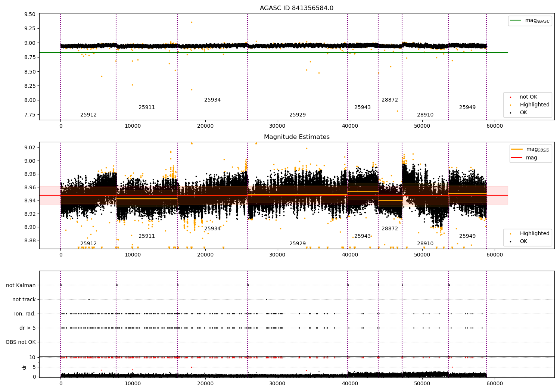The height and width of the screenshot is (392, 560).
Task: Click the 'dr > 5' y-axis label
Action: [x=28, y=328]
